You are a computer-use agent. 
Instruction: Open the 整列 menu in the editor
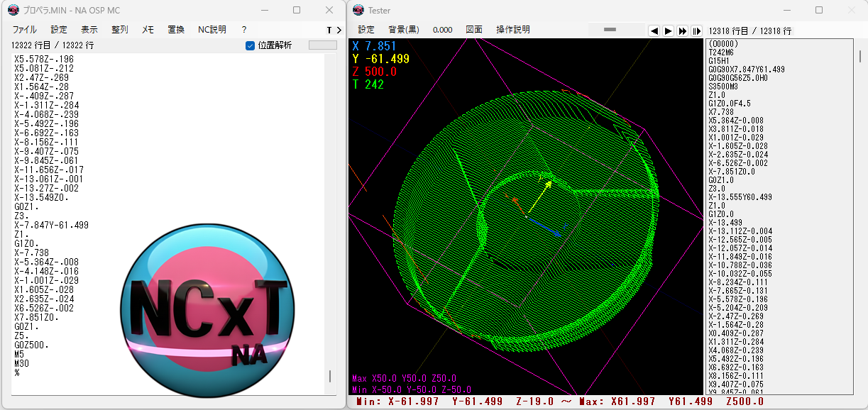pyautogui.click(x=120, y=30)
